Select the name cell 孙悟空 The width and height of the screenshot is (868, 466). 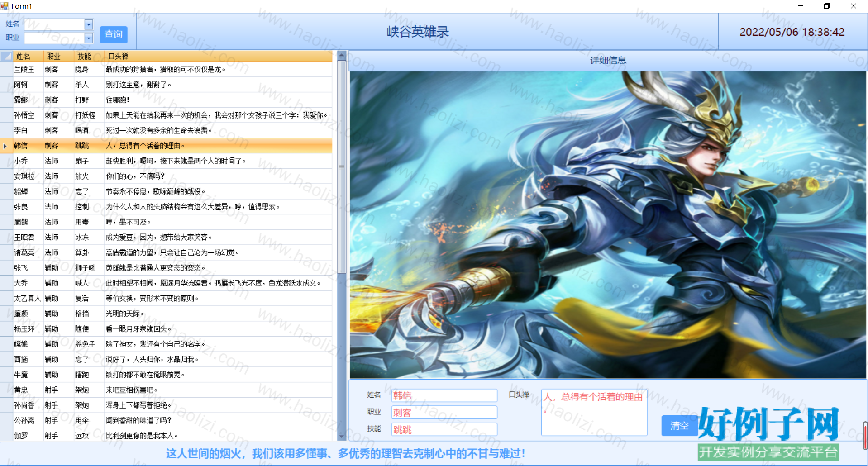[x=28, y=115]
